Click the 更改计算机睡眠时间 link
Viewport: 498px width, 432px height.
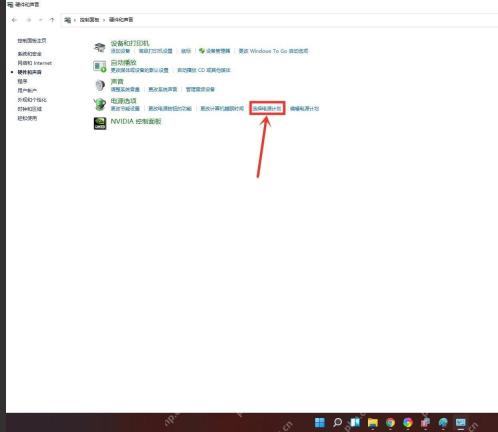tap(222, 109)
